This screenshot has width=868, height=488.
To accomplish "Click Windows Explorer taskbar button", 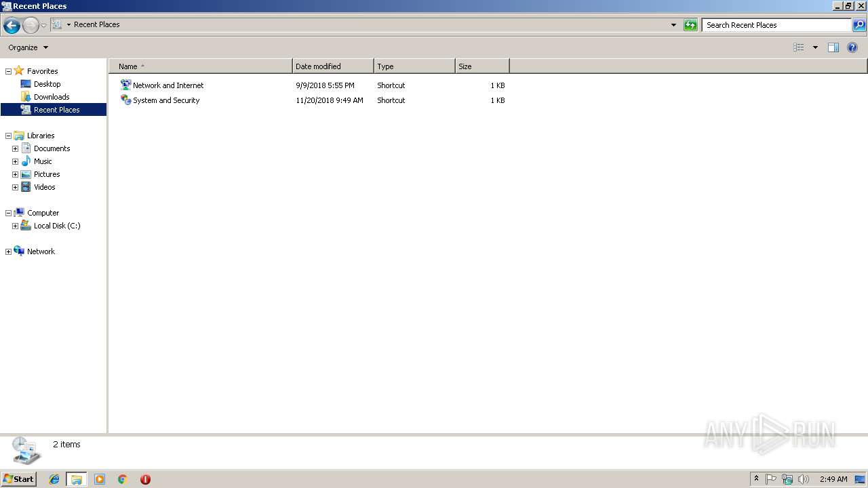I will pos(77,479).
